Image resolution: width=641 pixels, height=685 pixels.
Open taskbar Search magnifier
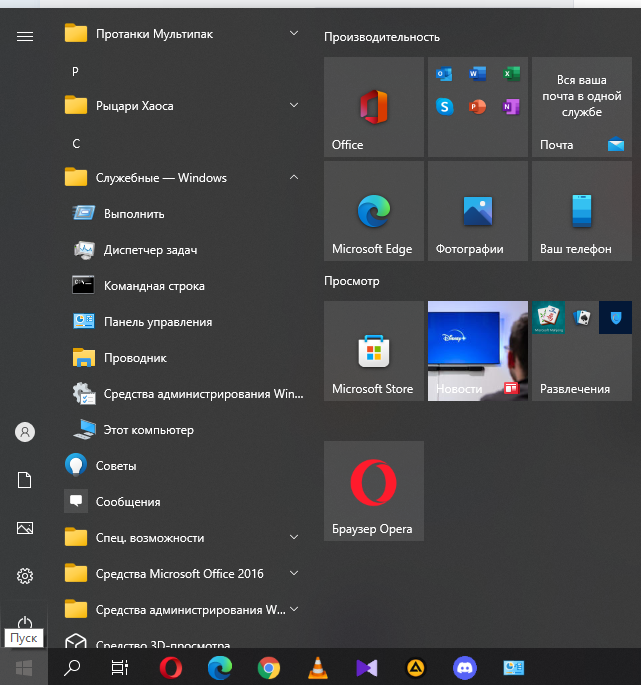click(x=72, y=668)
